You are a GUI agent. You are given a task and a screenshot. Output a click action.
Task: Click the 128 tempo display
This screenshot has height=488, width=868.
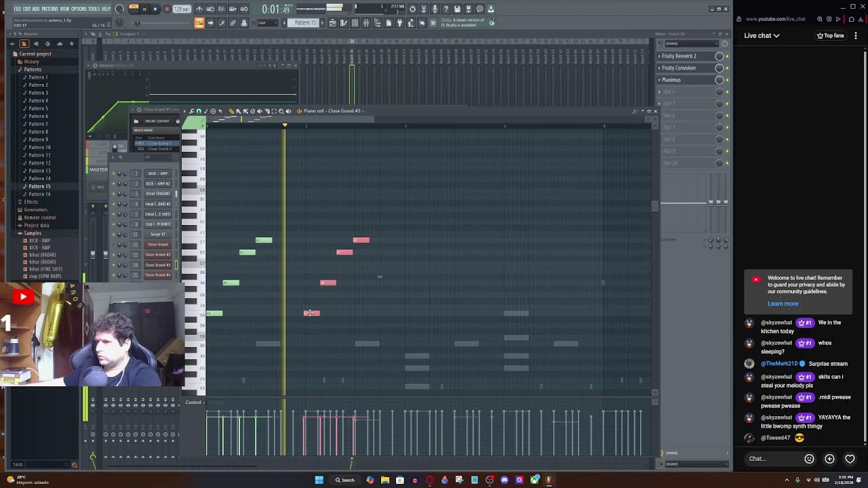point(182,9)
